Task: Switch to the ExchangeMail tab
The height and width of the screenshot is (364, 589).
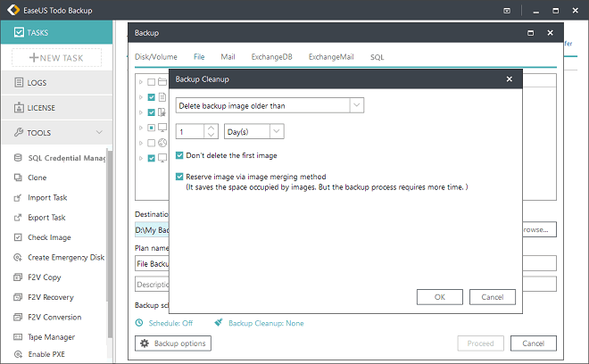Action: click(331, 57)
